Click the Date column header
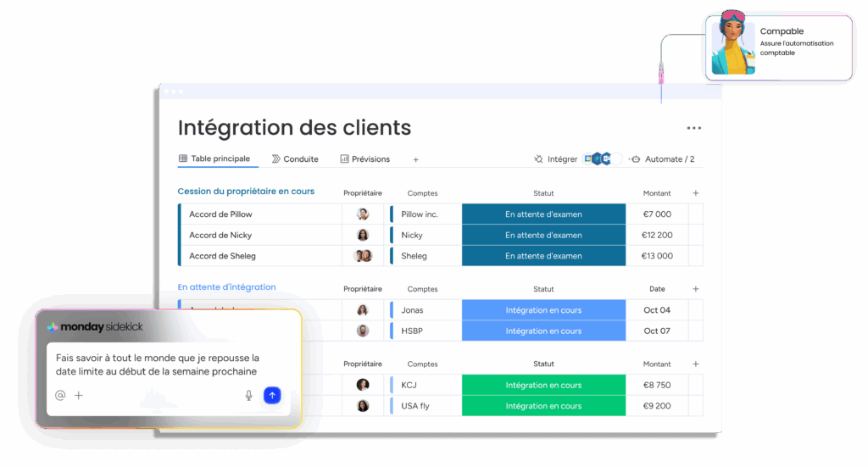 (657, 289)
